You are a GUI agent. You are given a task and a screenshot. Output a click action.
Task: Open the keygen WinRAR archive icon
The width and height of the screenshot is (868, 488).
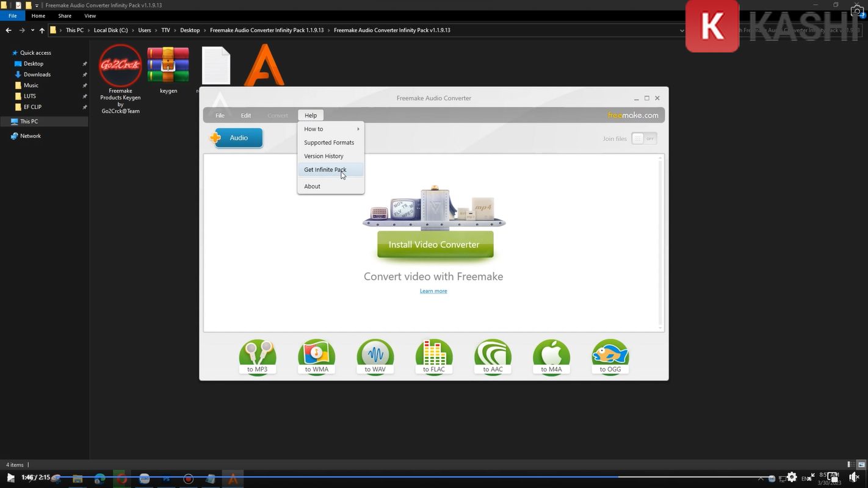point(168,66)
